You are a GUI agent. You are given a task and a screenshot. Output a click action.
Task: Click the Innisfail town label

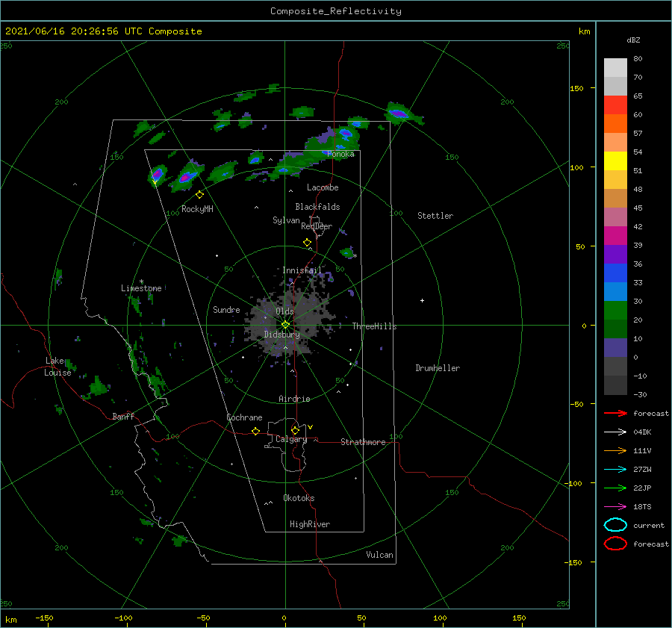[302, 270]
